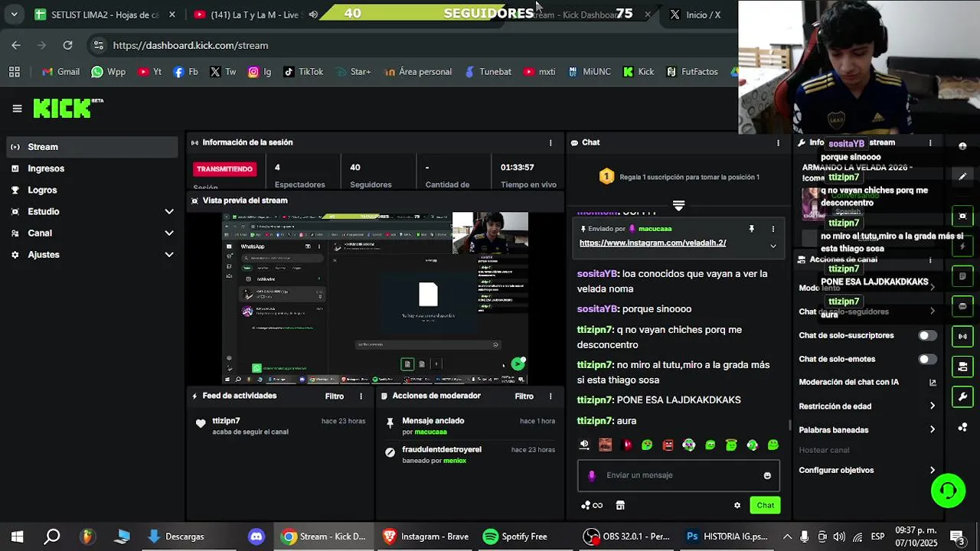Screen dimensions: 980x551
Task: Click the stream preview thumbnail
Action: (x=375, y=298)
